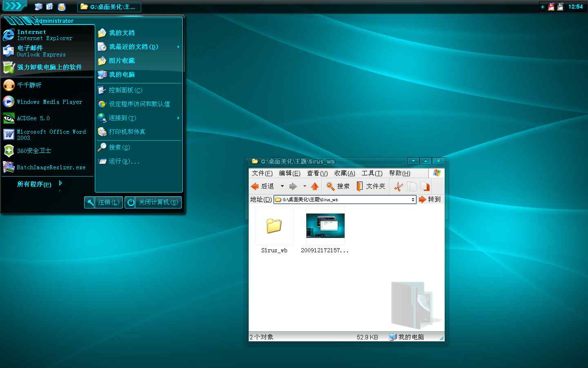Click the forward arrow button

(293, 186)
